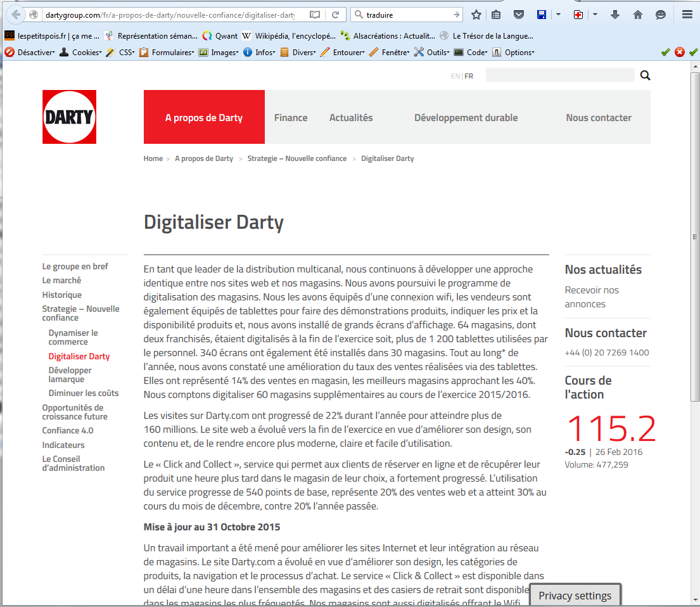
Task: Open the Finance navigation tab
Action: (291, 118)
